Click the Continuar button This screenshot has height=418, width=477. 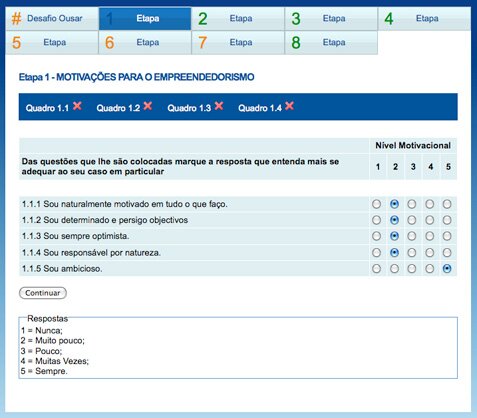tap(43, 293)
